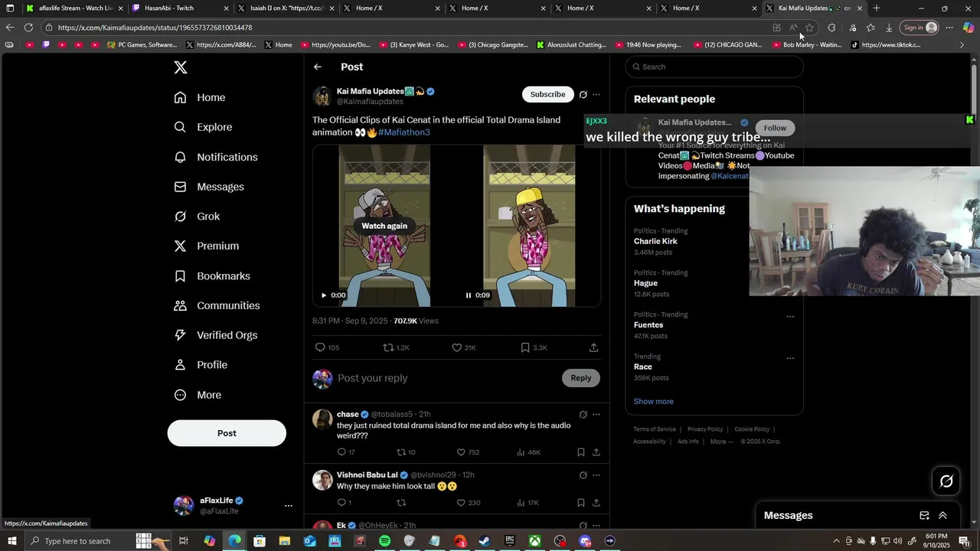Repost chase's reply showing 10 reposts
Image resolution: width=980 pixels, height=551 pixels.
[400, 452]
